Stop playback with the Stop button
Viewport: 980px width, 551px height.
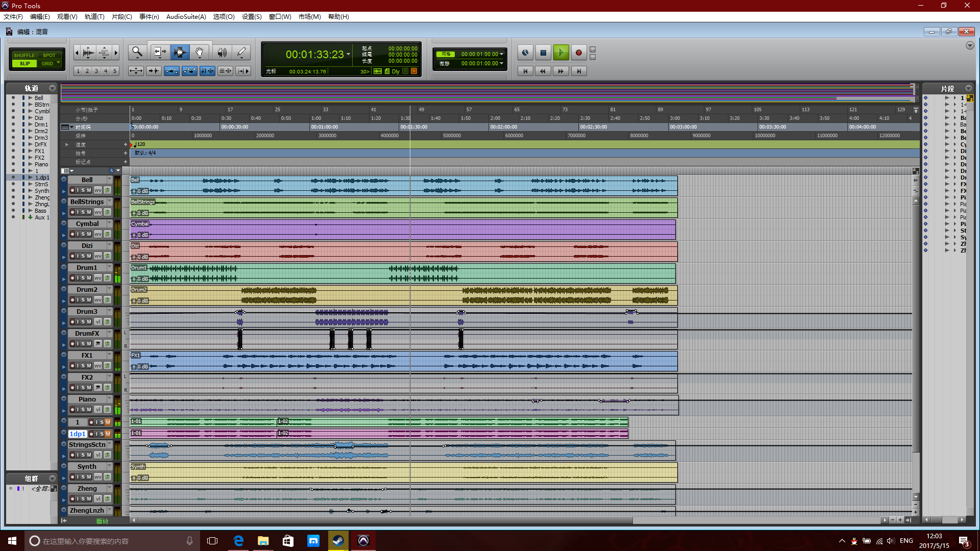coord(543,53)
